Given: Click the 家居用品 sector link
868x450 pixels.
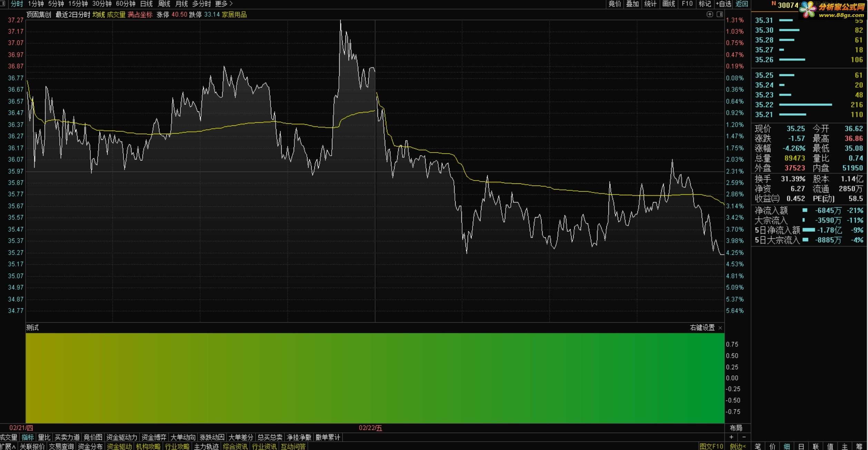Looking at the screenshot, I should 234,15.
